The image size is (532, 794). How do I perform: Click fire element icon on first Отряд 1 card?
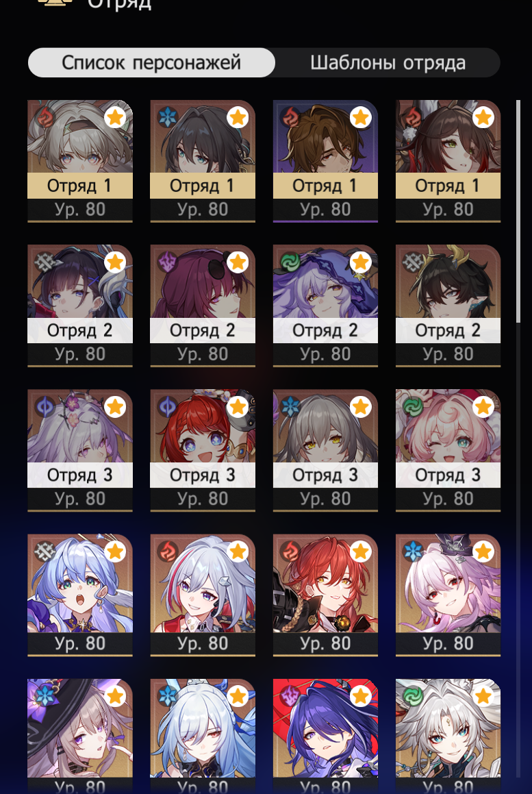coord(45,117)
